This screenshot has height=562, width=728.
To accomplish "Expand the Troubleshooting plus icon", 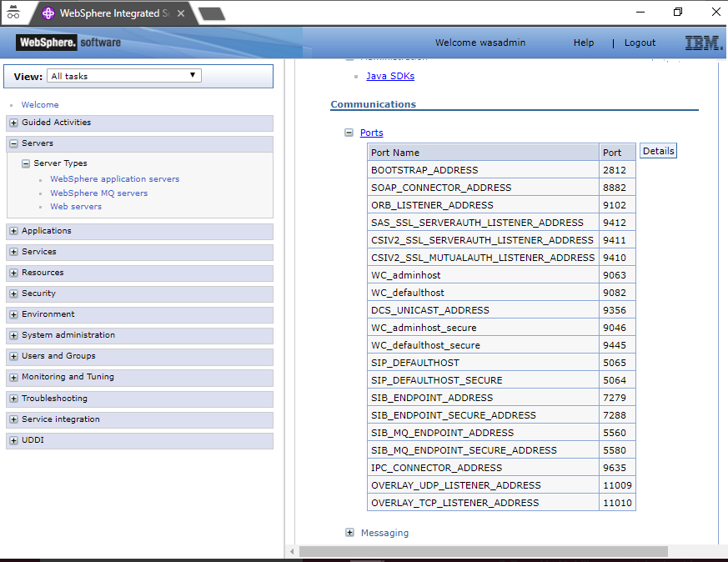I will [x=14, y=399].
